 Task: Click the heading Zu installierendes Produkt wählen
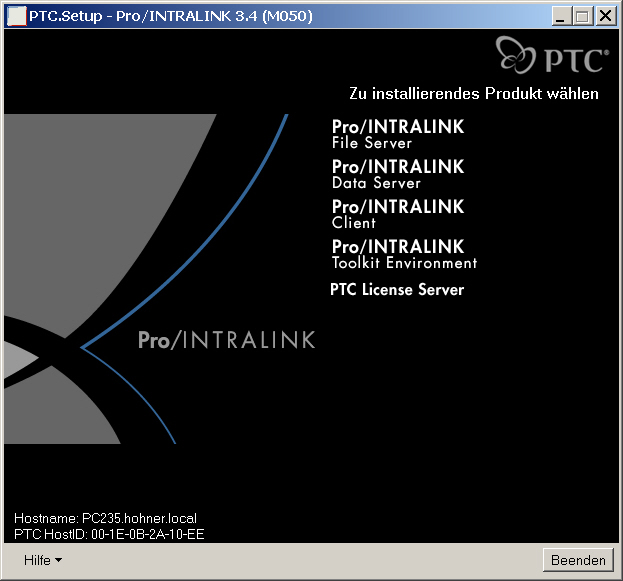pyautogui.click(x=474, y=93)
